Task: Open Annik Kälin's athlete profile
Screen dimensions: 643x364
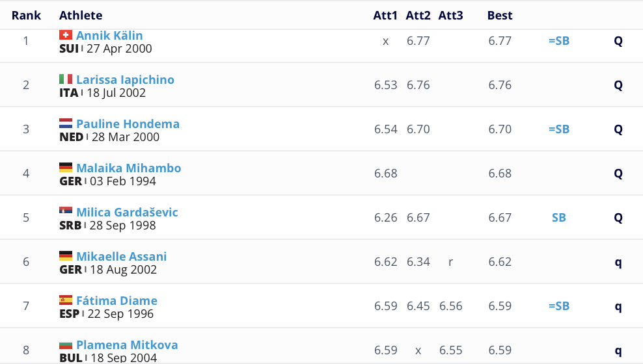Action: pos(109,36)
